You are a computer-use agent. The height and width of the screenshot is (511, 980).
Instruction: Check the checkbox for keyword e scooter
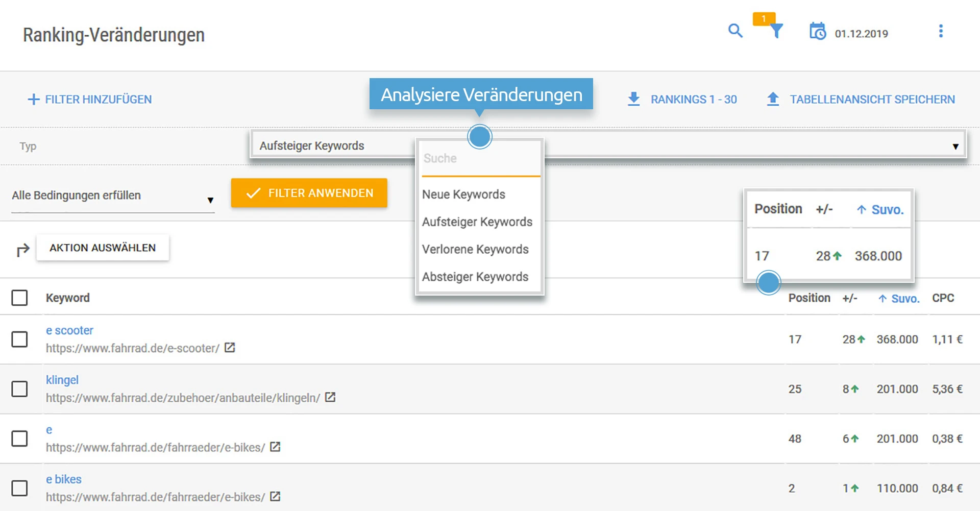click(x=20, y=339)
